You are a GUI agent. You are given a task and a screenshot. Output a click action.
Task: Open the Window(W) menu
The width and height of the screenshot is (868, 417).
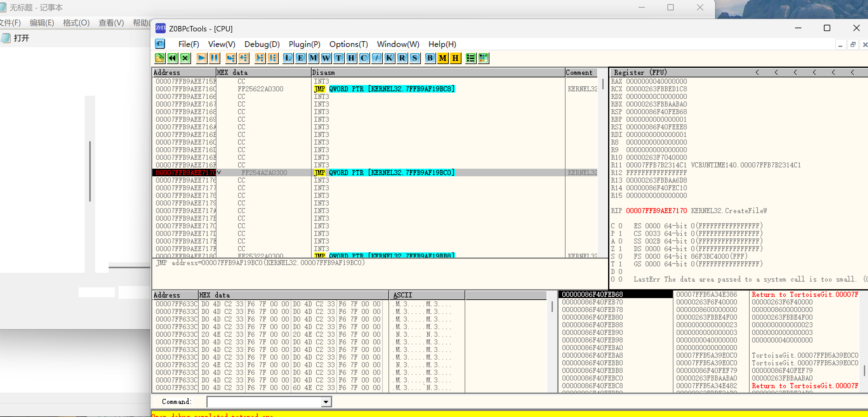click(398, 44)
